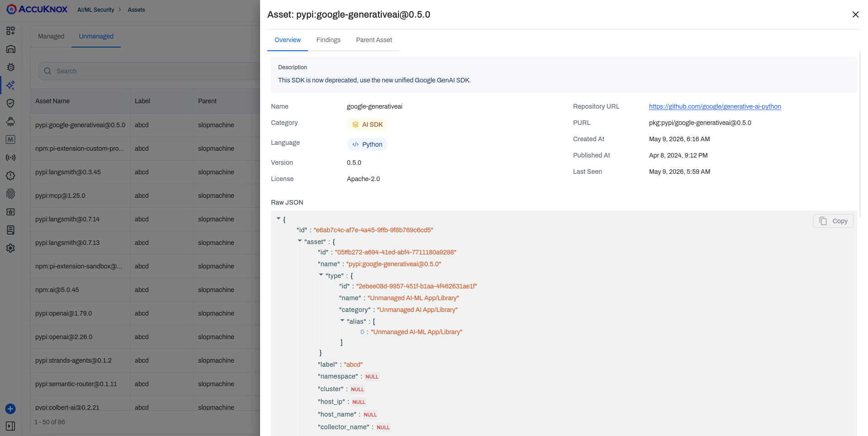Click the Published At date Apr 8, 2024
This screenshot has width=868, height=436.
pos(678,155)
